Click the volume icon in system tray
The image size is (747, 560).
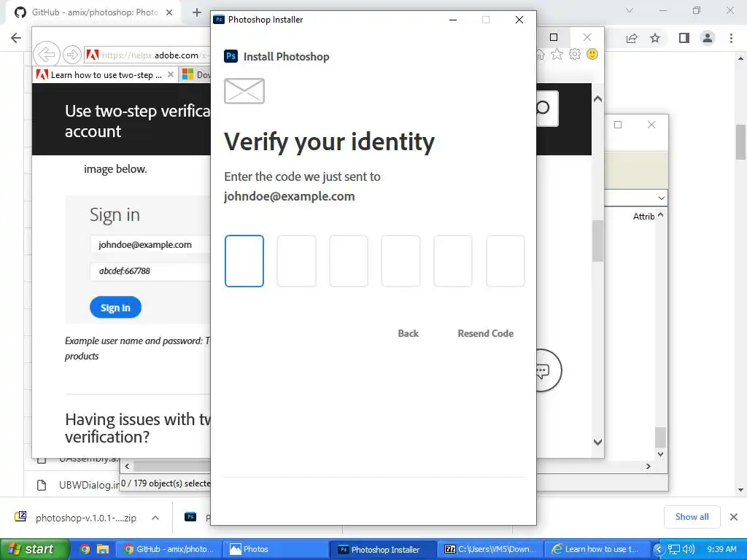(x=689, y=549)
